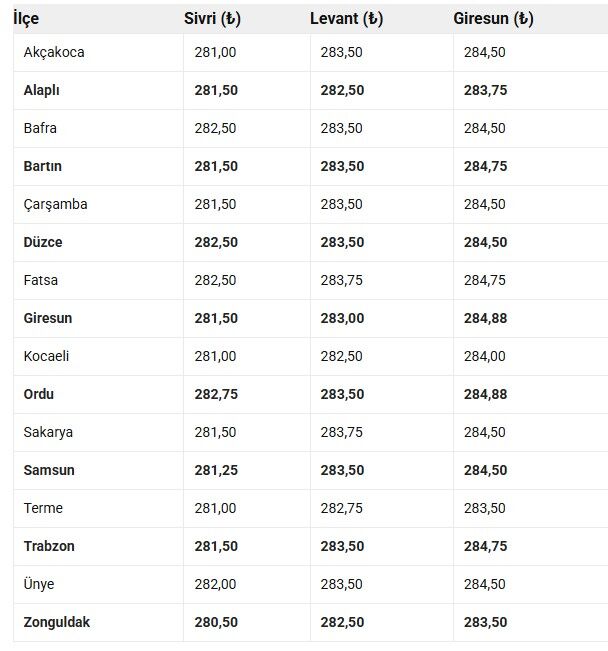Select Samsun Sivri price 281,25
This screenshot has height=651, width=608.
coord(216,470)
